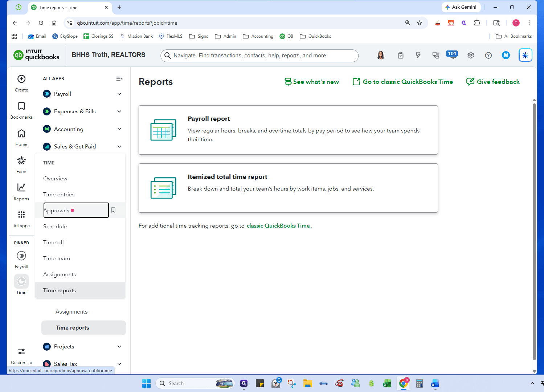This screenshot has width=544, height=392.
Task: Select Time reports in flyout menu
Action: pyautogui.click(x=80, y=290)
